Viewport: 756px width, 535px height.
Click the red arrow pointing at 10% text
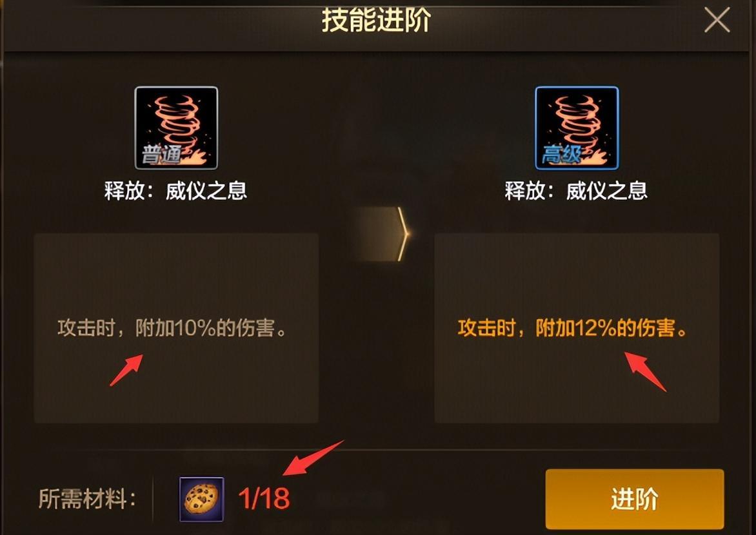click(x=126, y=370)
